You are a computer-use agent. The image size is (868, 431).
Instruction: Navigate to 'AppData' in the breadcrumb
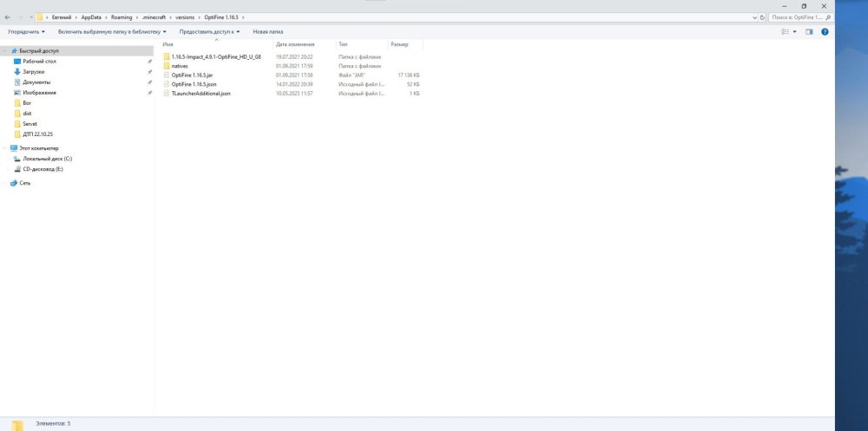[91, 17]
